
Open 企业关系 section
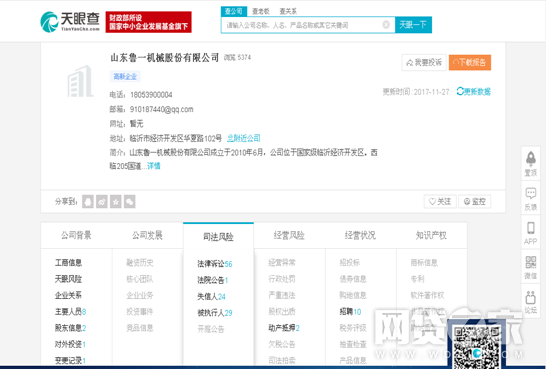point(68,295)
